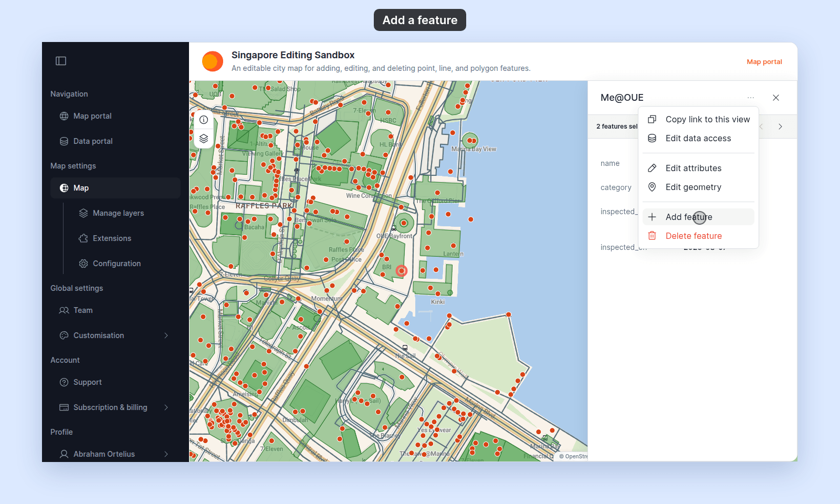Viewport: 840px width, 504px height.
Task: Go to Team settings
Action: tap(115, 310)
